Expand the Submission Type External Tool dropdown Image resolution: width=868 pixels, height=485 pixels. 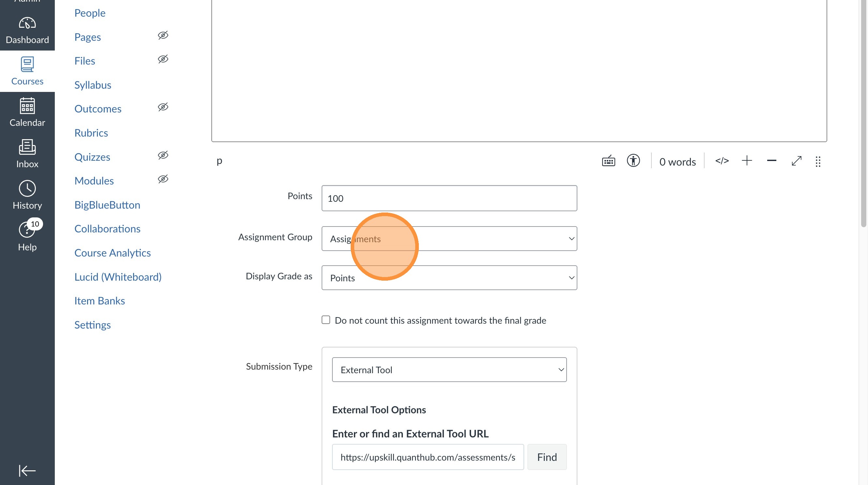click(449, 370)
